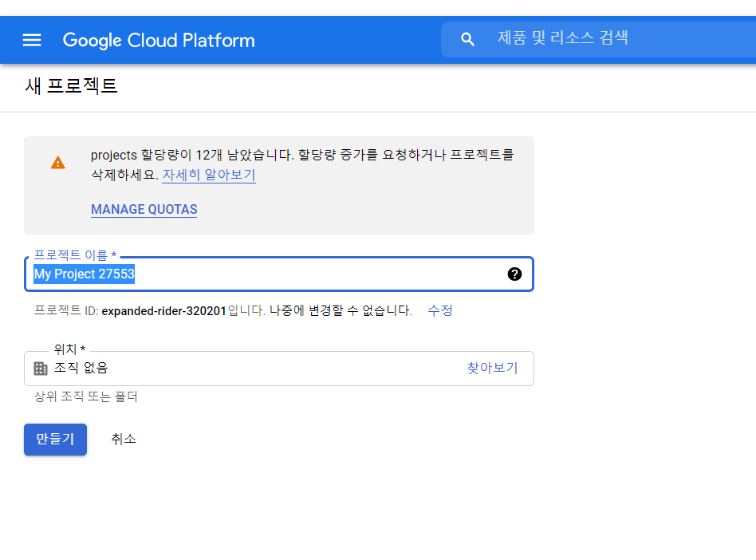The image size is (756, 560).
Task: Click the quota warning message text
Action: tap(301, 164)
